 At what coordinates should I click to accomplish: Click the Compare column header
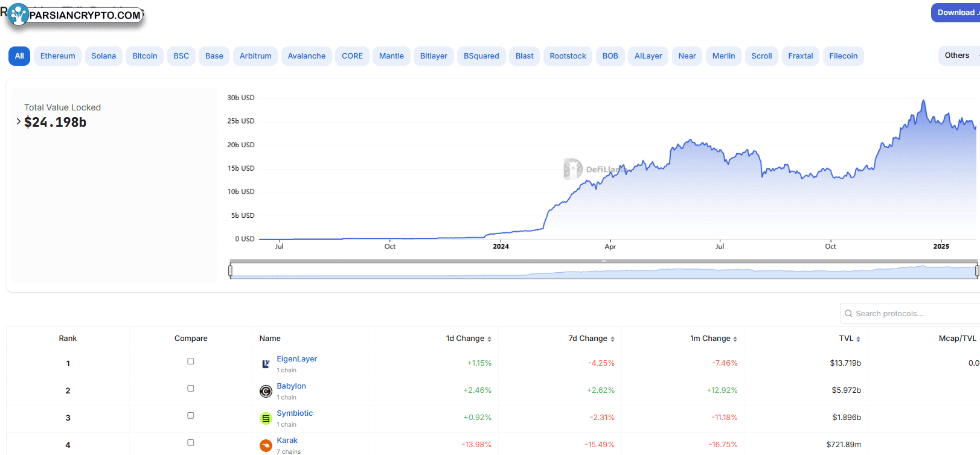[x=191, y=339]
